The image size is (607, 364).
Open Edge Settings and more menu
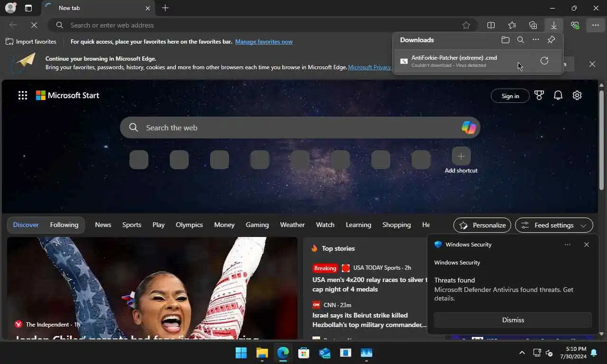coord(596,25)
